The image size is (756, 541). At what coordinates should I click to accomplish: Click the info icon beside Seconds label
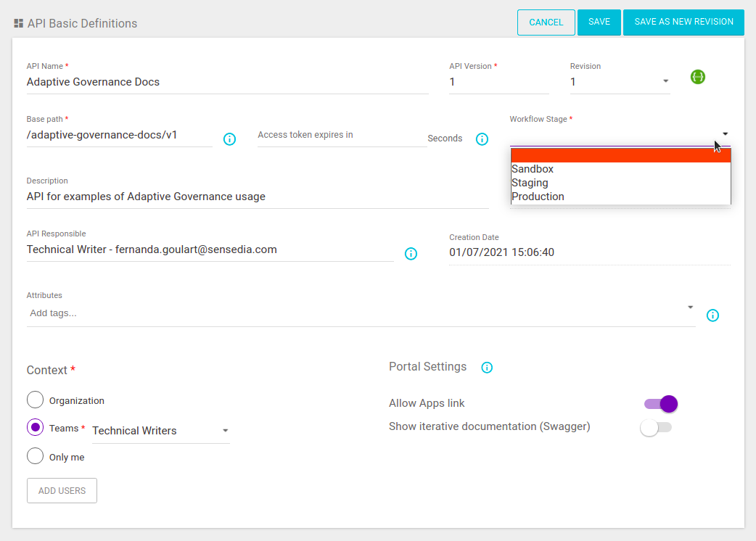pyautogui.click(x=482, y=139)
